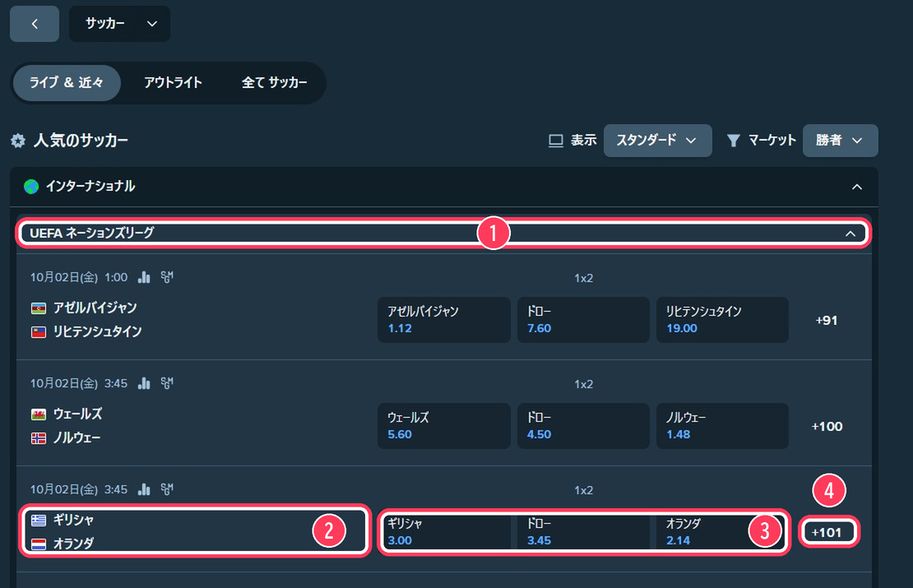The width and height of the screenshot is (913, 588).
Task: Open statistics icon for ウェールズ vs ノルウェー match
Action: (x=144, y=383)
